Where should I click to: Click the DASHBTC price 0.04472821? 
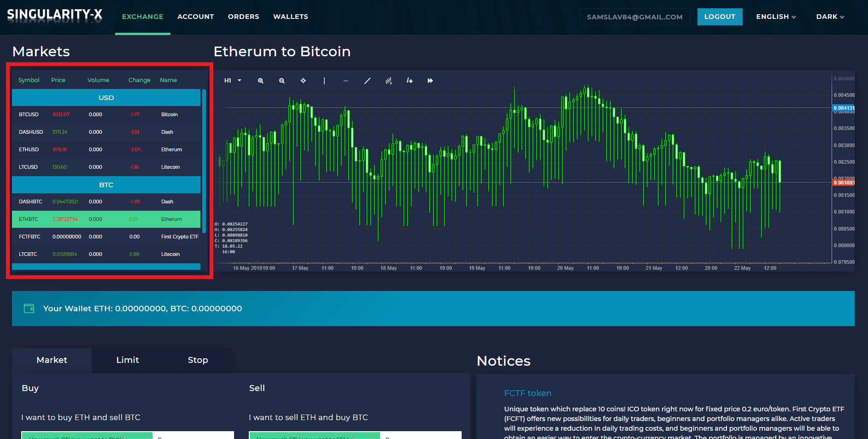[65, 202]
